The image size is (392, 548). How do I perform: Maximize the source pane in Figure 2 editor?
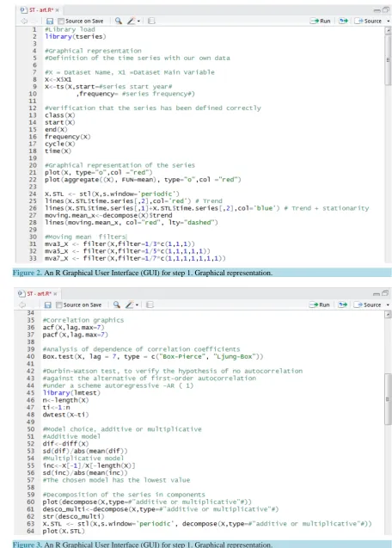pos(385,9)
